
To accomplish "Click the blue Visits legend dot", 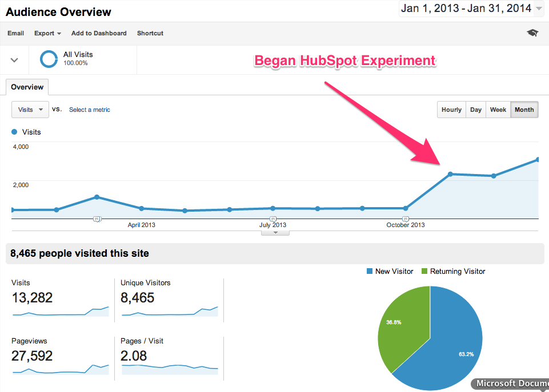I will (14, 132).
